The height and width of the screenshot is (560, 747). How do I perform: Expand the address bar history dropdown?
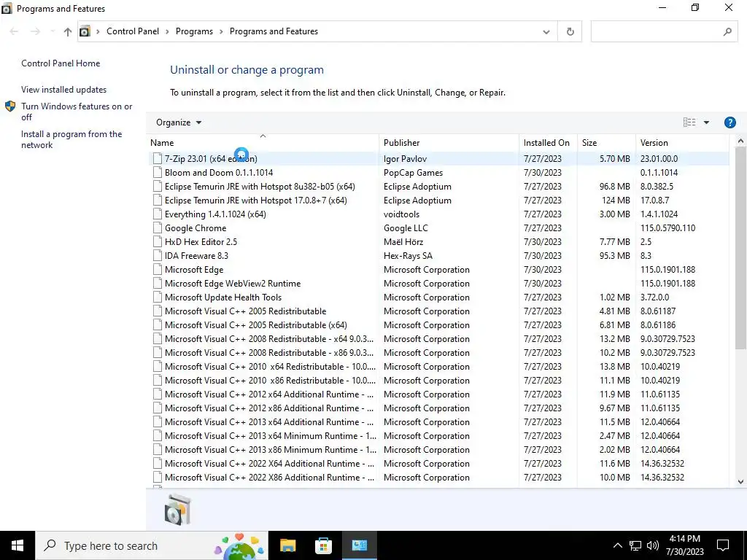546,32
